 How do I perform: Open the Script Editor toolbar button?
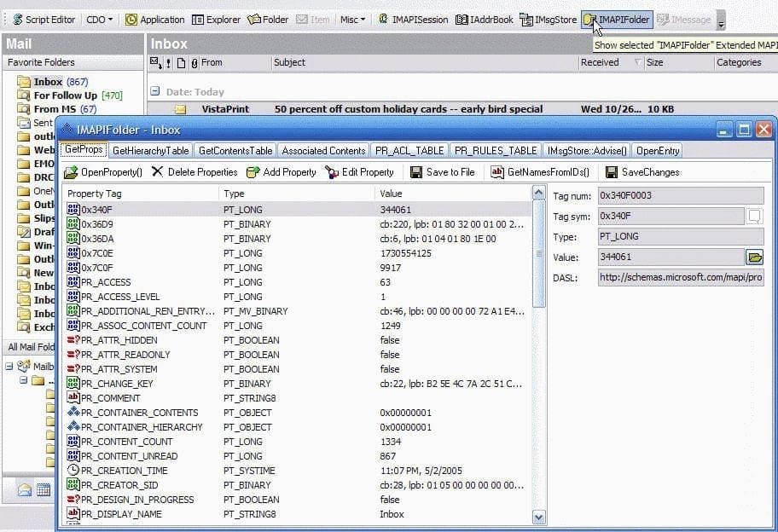(44, 20)
